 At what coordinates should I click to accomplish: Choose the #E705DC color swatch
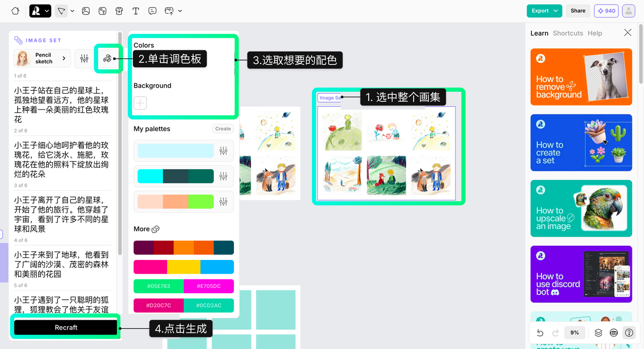[x=209, y=286]
